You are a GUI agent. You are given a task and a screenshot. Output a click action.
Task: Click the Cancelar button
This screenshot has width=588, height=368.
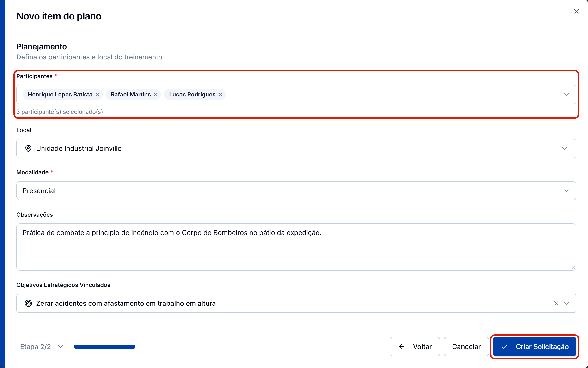coord(466,347)
